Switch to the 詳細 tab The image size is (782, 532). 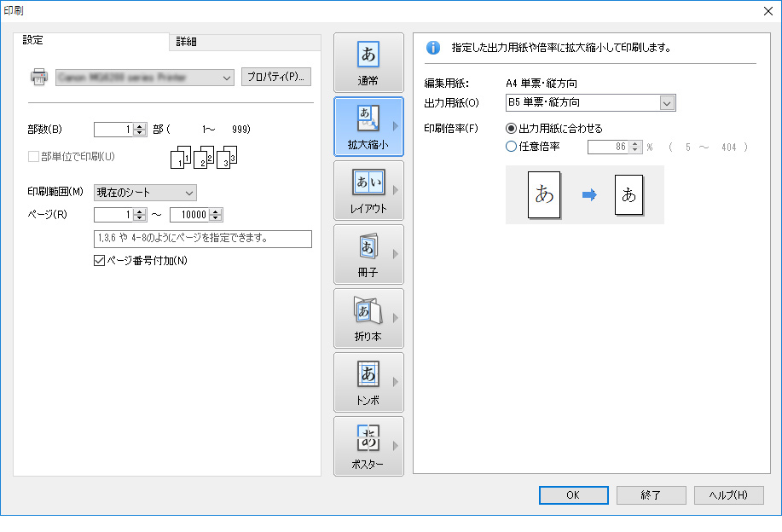(186, 42)
